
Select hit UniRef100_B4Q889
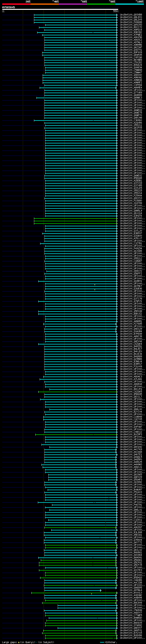[x=131, y=357]
